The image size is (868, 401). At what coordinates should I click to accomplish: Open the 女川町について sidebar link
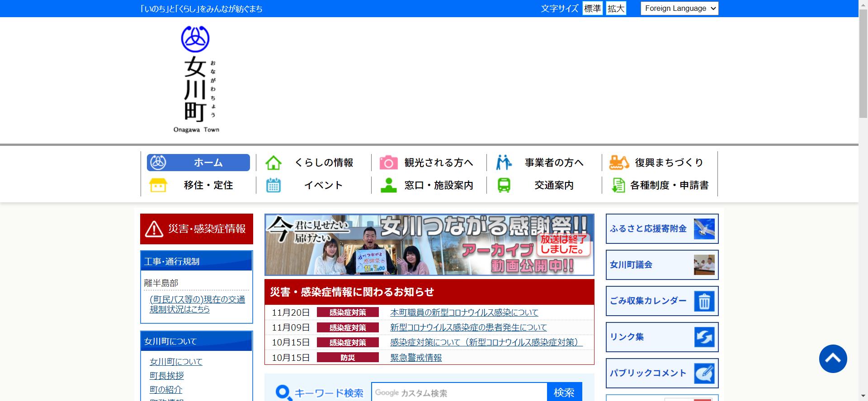(176, 362)
